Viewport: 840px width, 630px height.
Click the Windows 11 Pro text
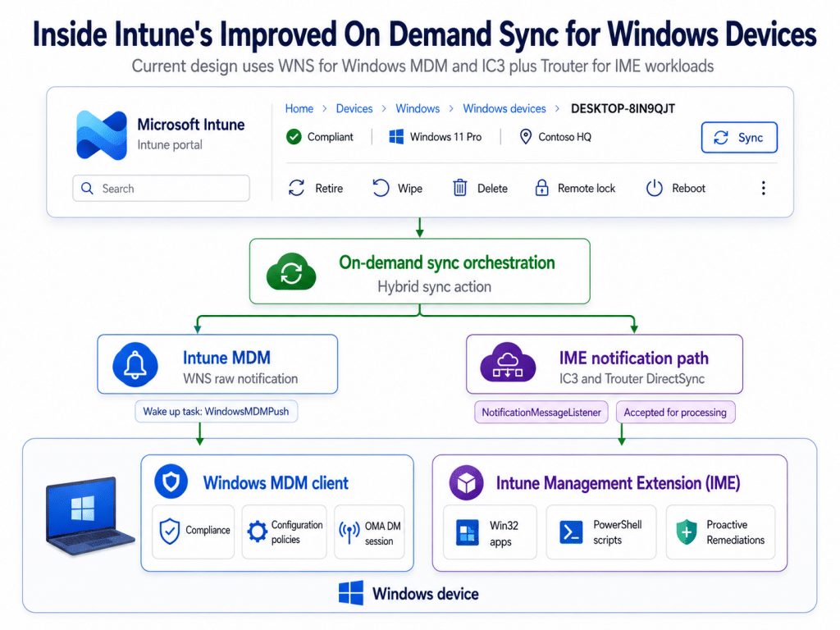[445, 137]
